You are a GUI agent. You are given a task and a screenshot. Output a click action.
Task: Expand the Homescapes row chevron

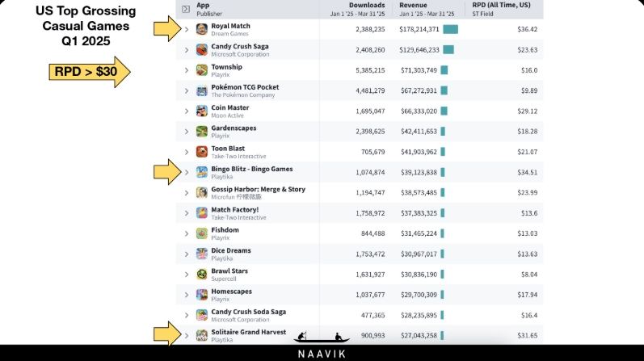tap(187, 295)
